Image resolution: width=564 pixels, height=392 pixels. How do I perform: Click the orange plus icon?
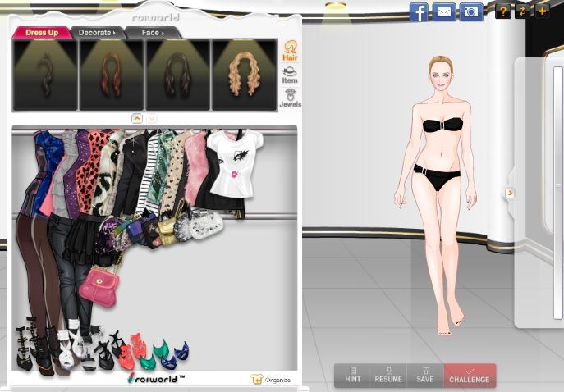tap(542, 11)
